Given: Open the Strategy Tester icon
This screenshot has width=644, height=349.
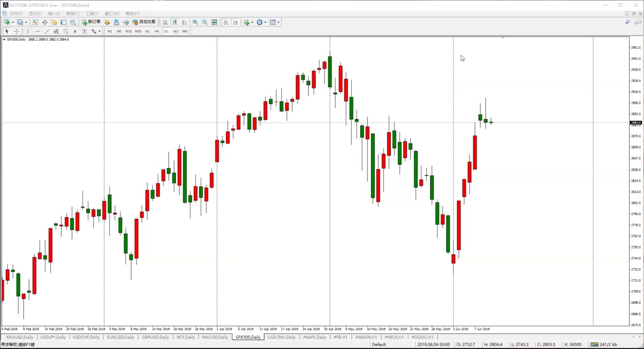Looking at the screenshot, I should click(73, 22).
